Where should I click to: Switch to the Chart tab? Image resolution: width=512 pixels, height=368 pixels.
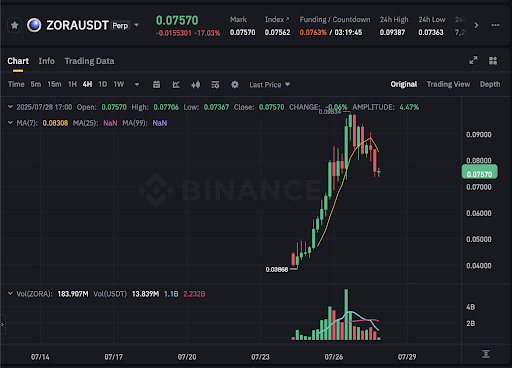(18, 61)
